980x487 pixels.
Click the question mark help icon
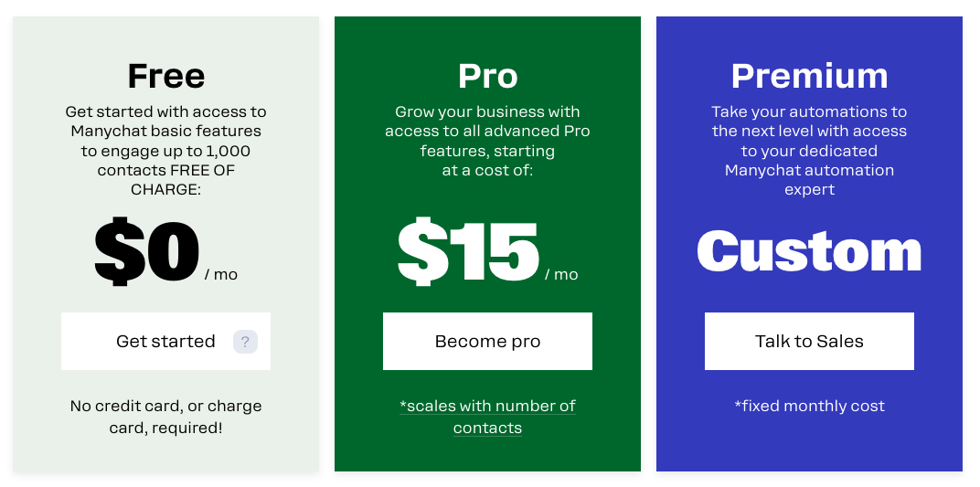coord(245,342)
